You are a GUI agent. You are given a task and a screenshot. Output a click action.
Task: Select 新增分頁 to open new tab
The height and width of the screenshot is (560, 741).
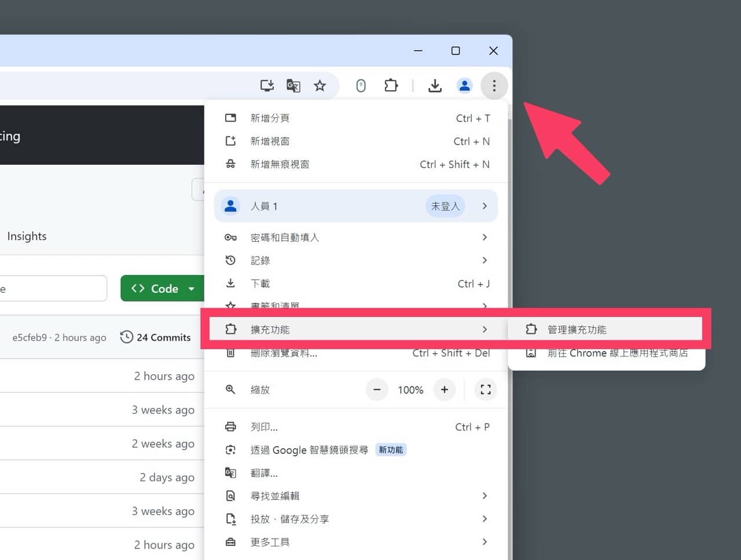(356, 118)
